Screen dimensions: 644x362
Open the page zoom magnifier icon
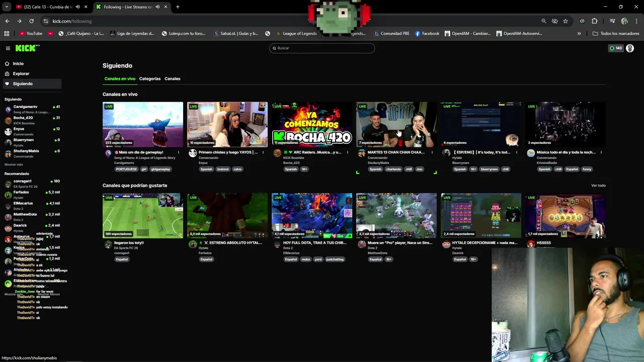(x=544, y=21)
